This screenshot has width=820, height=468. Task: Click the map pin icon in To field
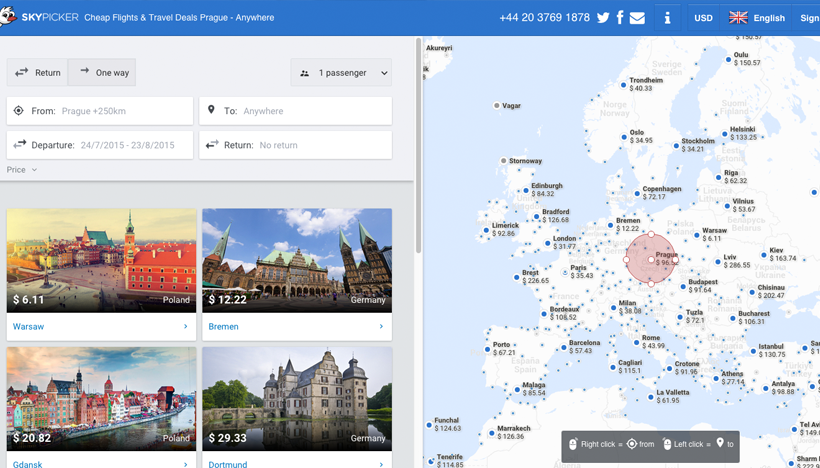point(211,111)
